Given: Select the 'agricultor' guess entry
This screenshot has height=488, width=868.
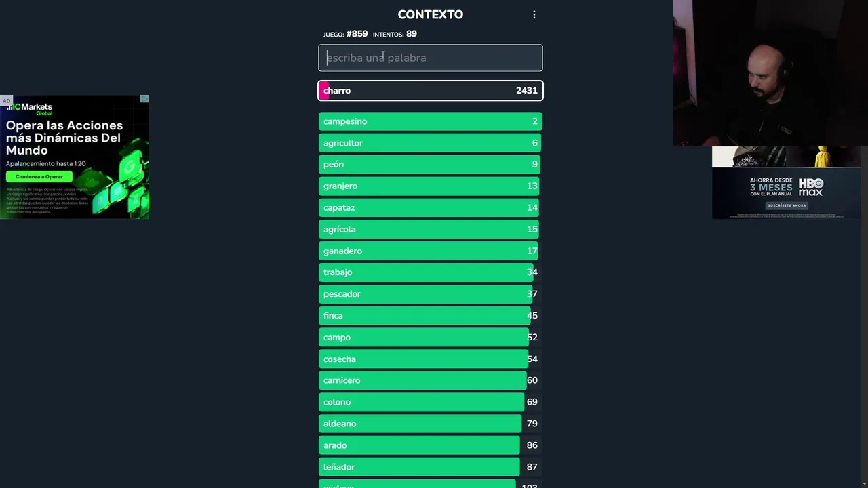Looking at the screenshot, I should pos(431,143).
